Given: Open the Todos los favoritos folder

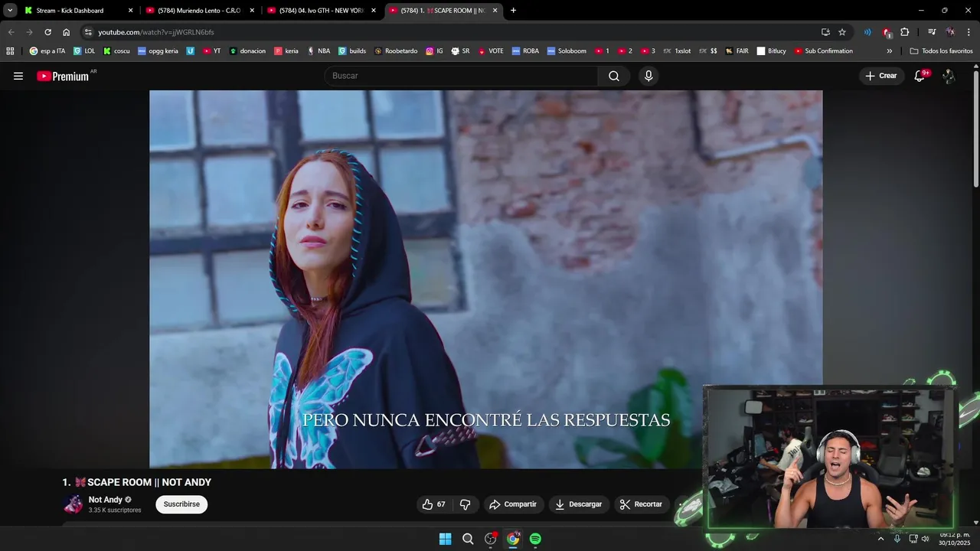Looking at the screenshot, I should coord(941,51).
